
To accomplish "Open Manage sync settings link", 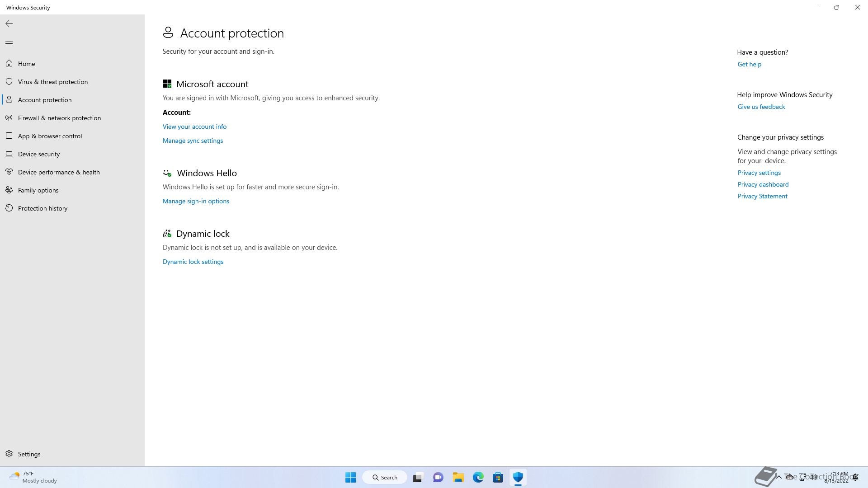I will point(193,141).
